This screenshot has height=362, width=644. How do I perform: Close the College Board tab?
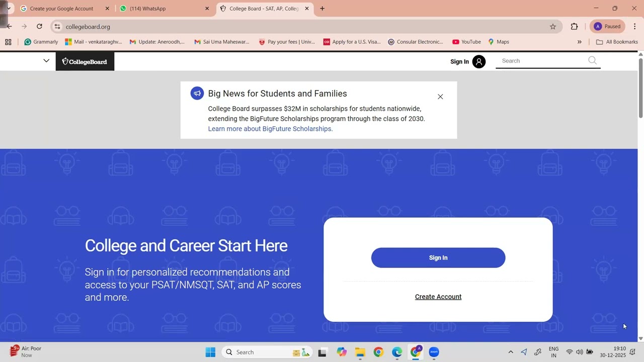tap(307, 9)
